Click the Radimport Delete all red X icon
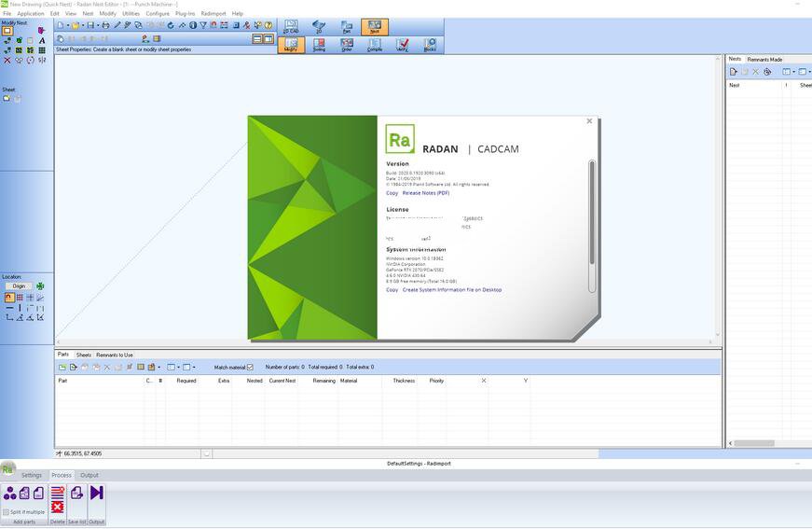Screen dimensions: 812x529 [58, 507]
